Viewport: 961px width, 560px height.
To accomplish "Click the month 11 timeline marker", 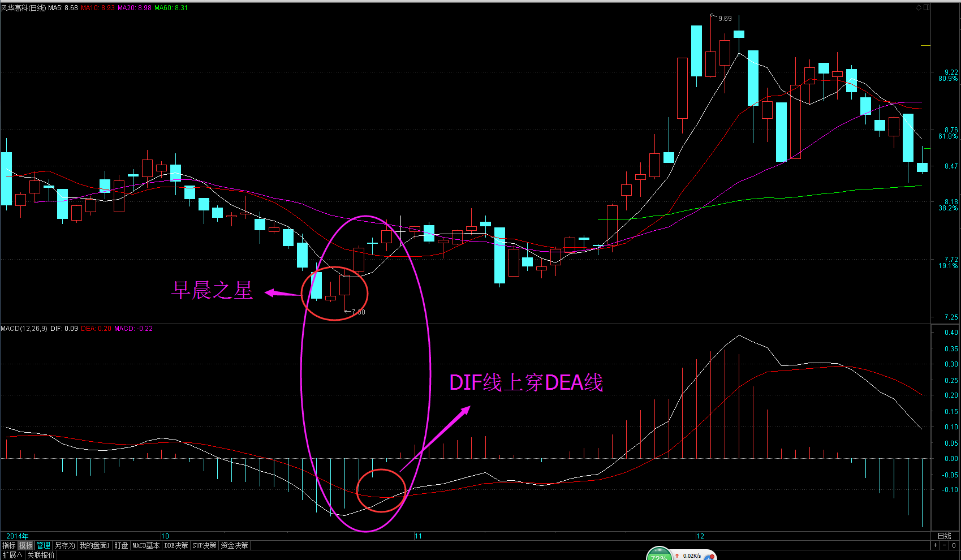I will point(418,536).
